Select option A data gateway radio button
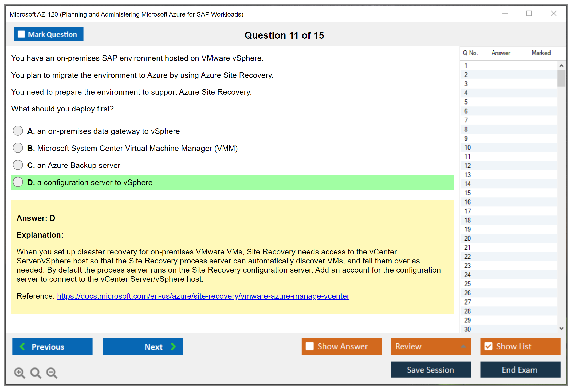Screen dimensions: 574x392 18,131
